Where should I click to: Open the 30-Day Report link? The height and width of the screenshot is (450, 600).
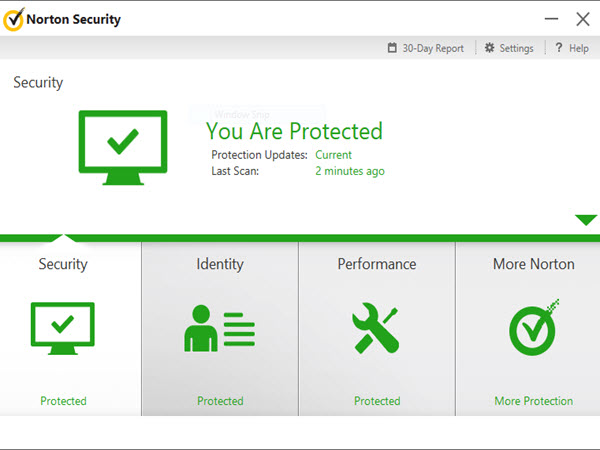tap(433, 48)
